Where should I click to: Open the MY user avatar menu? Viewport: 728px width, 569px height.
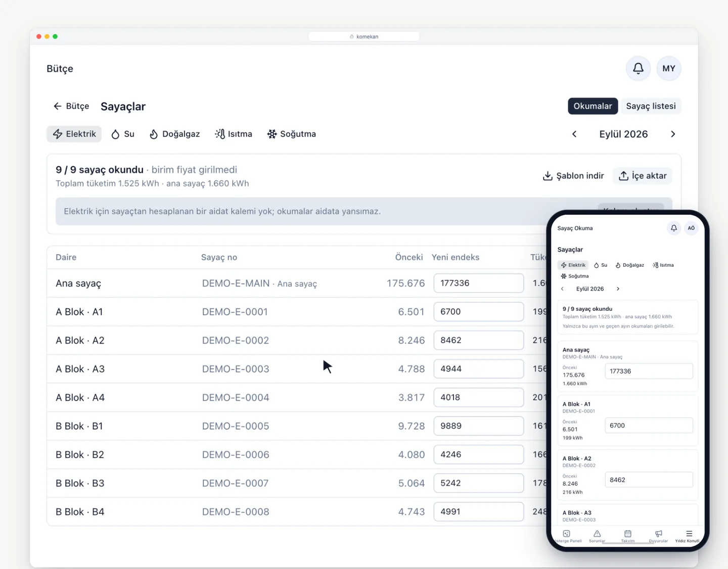click(x=669, y=68)
